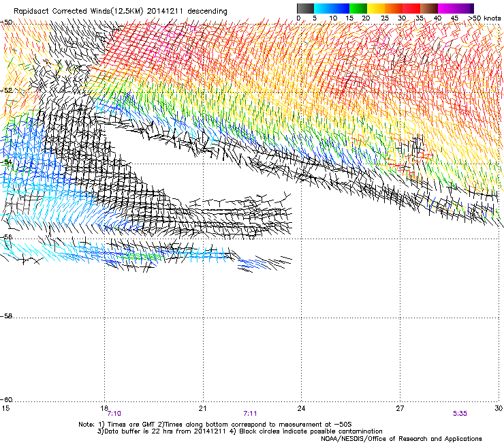Click the brown 35-40 knots legend segment
504x443 pixels.
click(429, 8)
